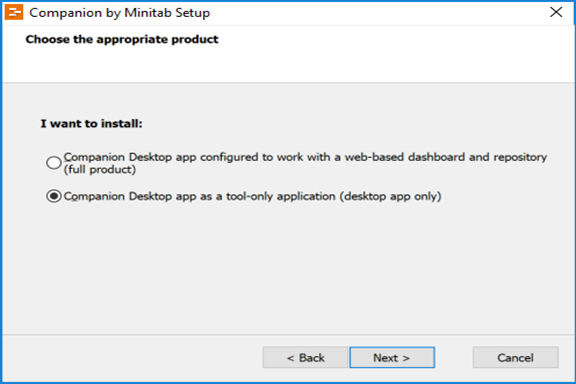Click the Next > button
The image size is (576, 384).
tap(392, 358)
